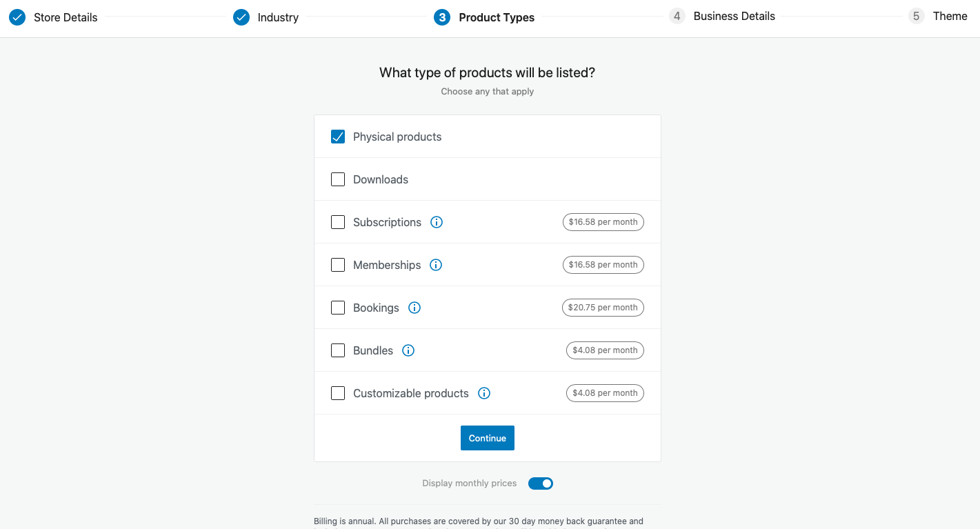Click the step 3 circle icon
This screenshot has width=980, height=529.
(442, 17)
